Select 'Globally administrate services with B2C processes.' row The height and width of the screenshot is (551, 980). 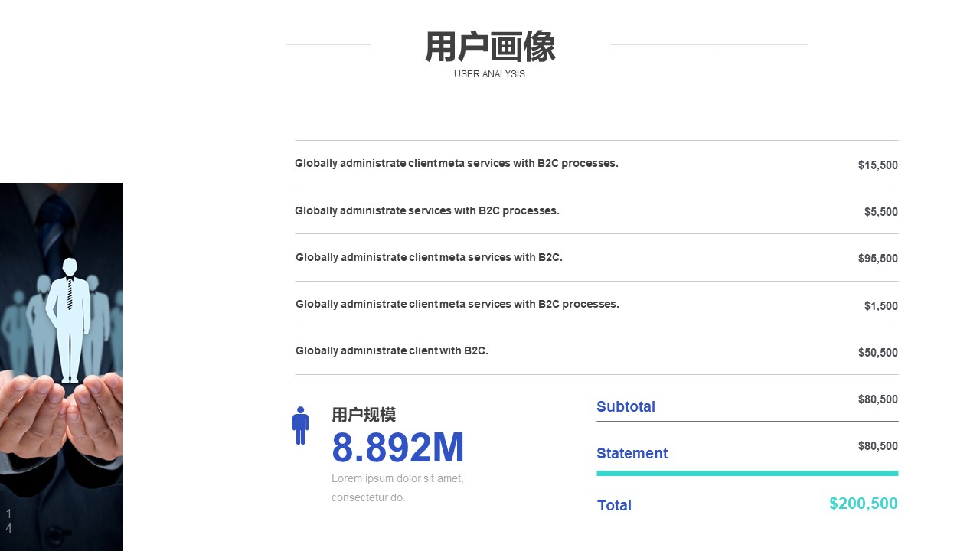pyautogui.click(x=427, y=210)
